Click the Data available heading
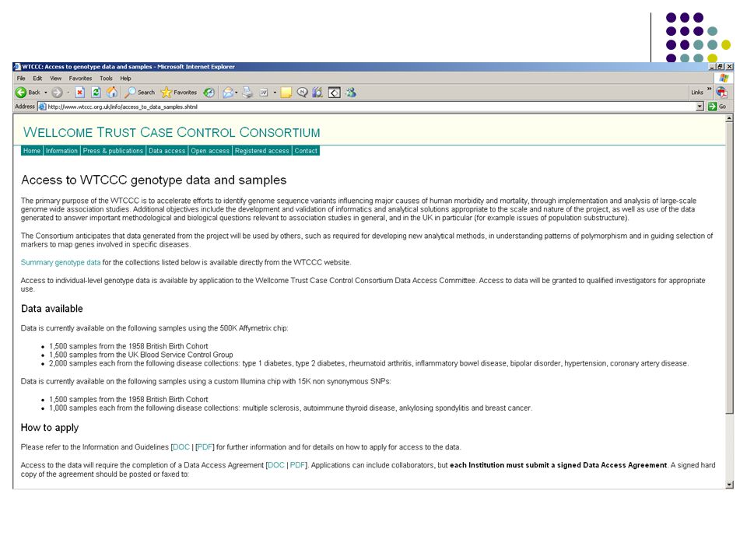The image size is (747, 560). tap(52, 309)
